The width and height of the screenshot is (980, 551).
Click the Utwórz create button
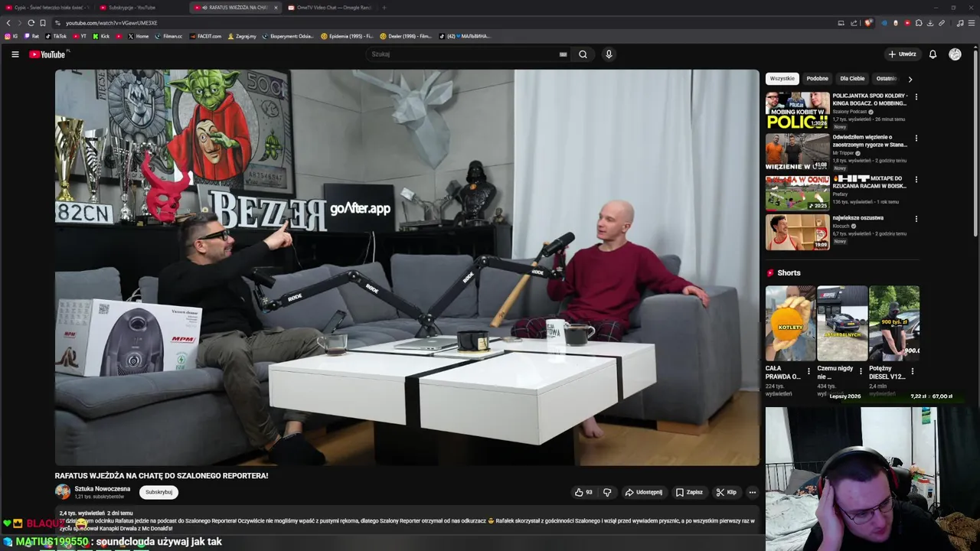point(902,54)
